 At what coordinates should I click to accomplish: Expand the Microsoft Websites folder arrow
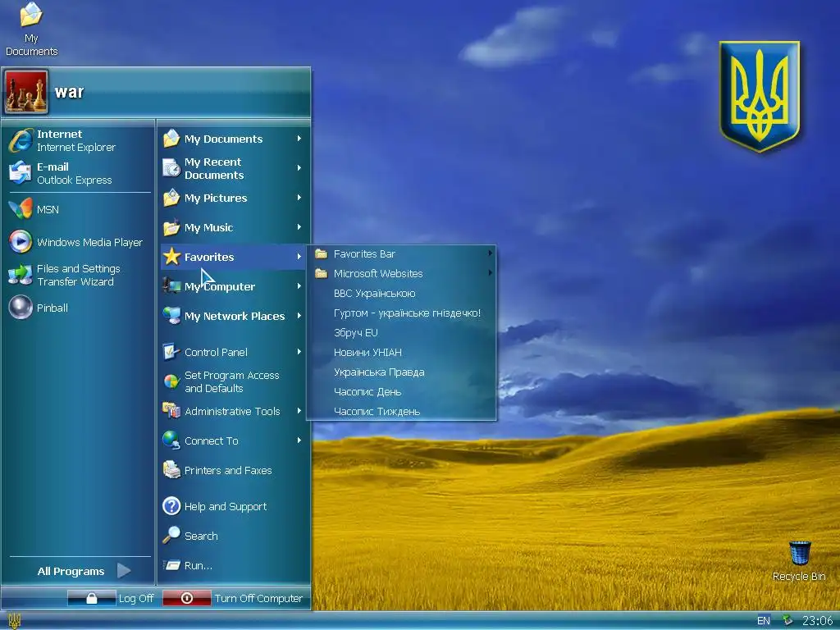(x=491, y=273)
